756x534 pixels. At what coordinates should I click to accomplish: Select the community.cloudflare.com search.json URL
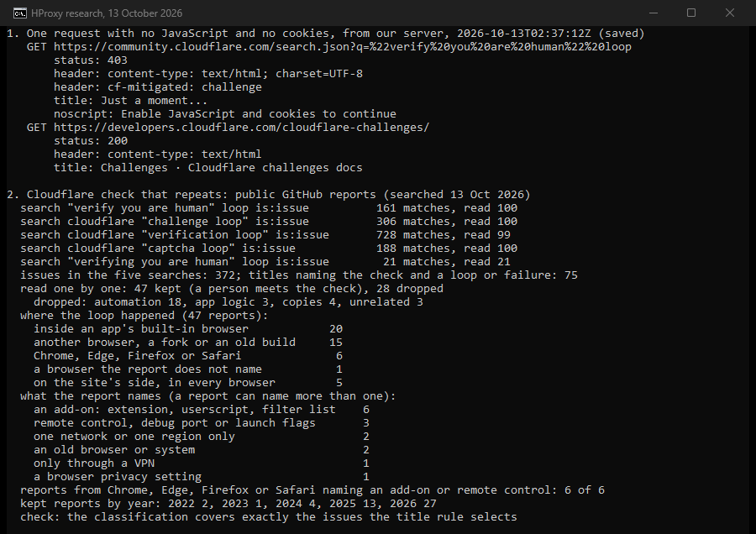pos(343,47)
